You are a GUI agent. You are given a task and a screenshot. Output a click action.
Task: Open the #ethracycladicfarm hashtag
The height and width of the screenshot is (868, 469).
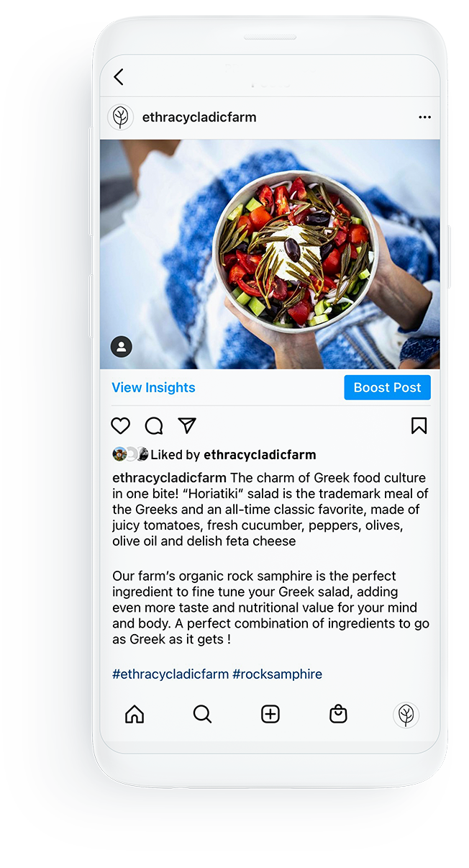click(x=170, y=674)
